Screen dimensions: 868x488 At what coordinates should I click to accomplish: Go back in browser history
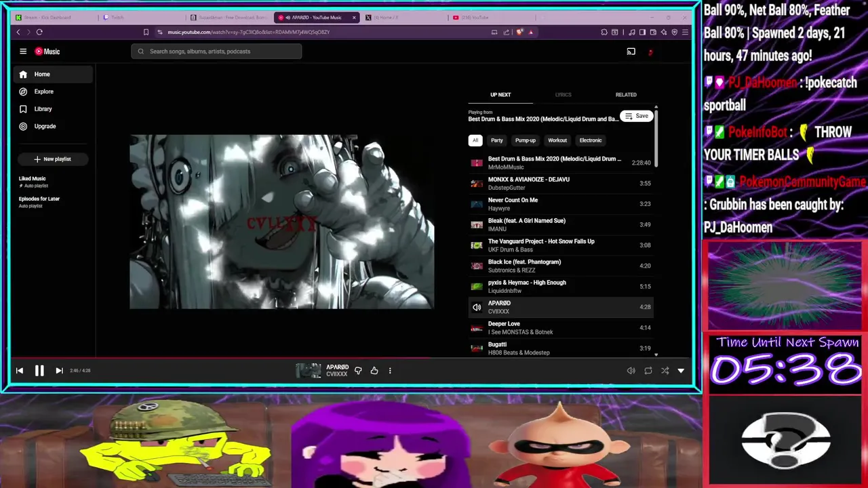[18, 32]
